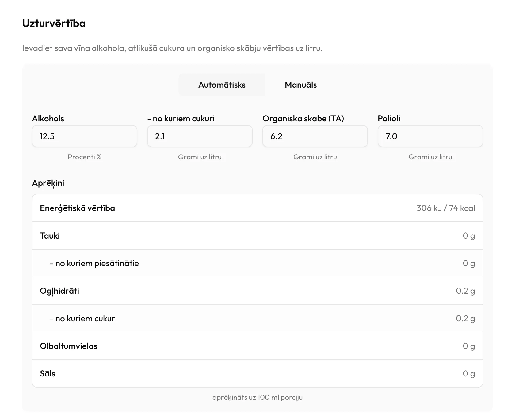
Task: Switch to the Manuāls tab
Action: tap(301, 85)
